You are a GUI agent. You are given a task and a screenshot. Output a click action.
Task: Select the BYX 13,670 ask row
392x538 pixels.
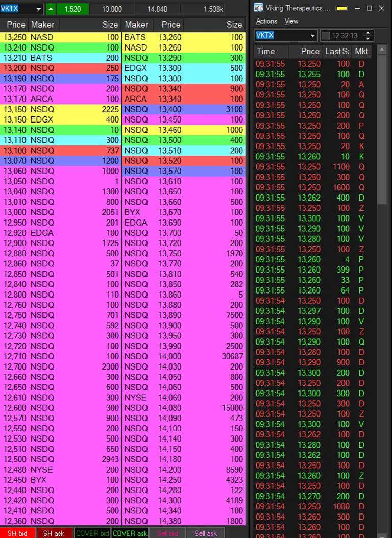[184, 212]
